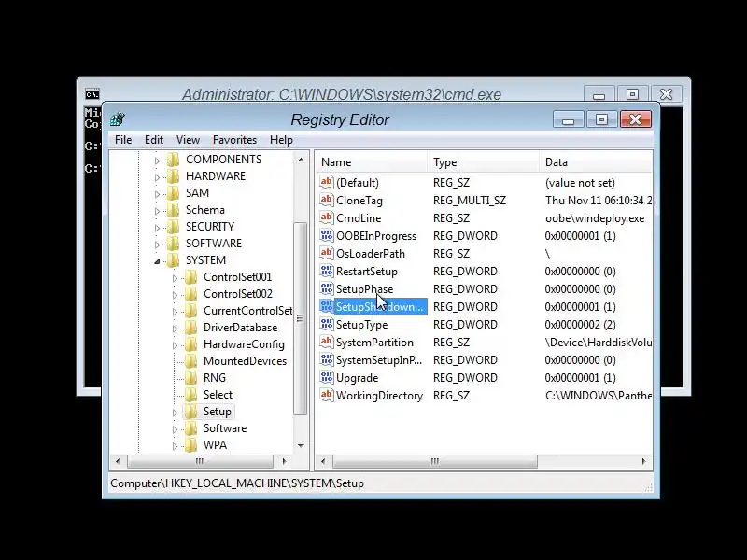Click the tree pane horizontal scrollbar thumb
Viewport: 747px width, 560px height.
click(200, 461)
